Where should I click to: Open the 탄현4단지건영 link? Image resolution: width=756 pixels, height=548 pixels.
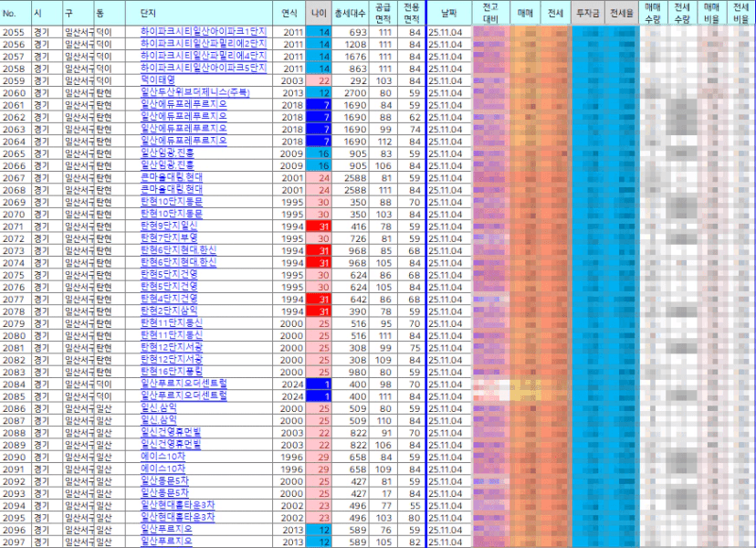coord(169,299)
